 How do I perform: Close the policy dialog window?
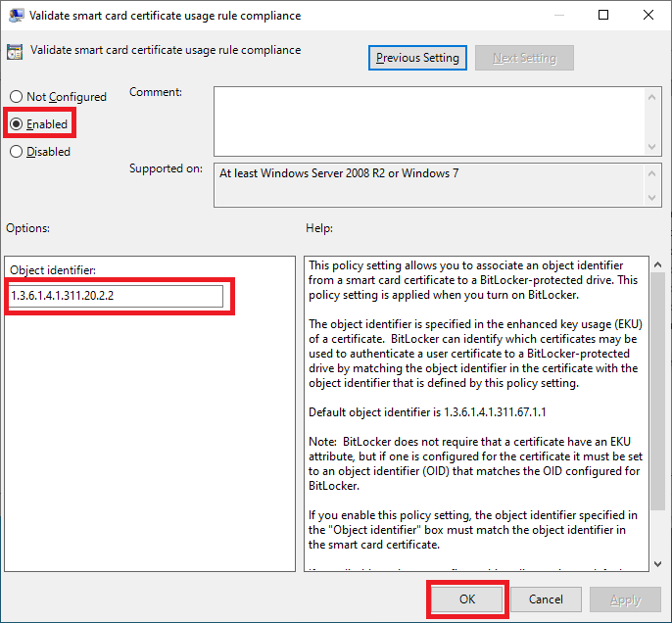(648, 15)
